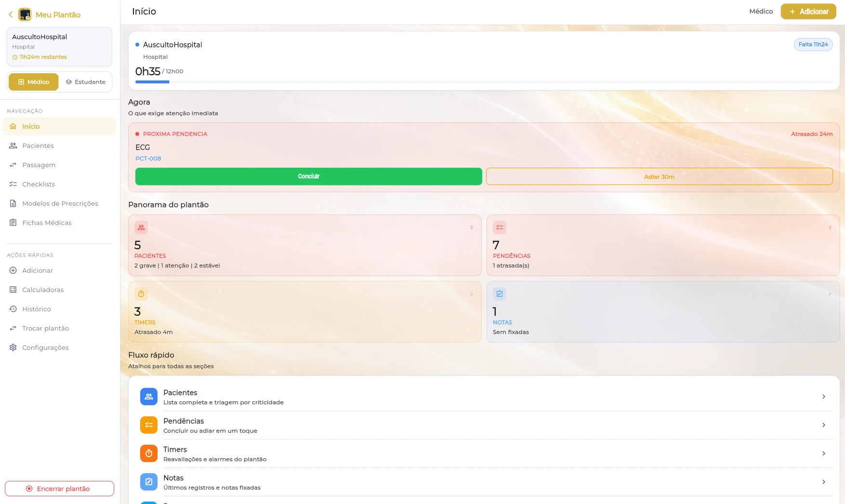
Task: Click the blue Notas icon in Fluxo rápido
Action: pos(149,482)
